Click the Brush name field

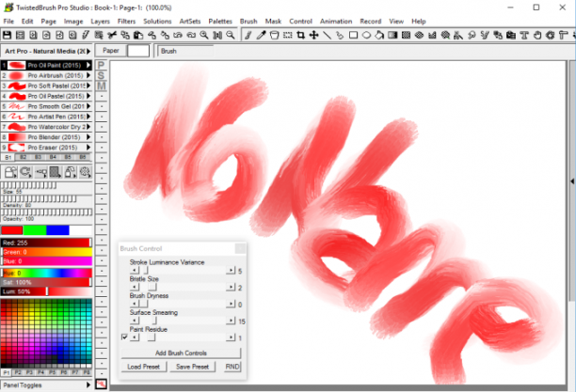(x=185, y=51)
